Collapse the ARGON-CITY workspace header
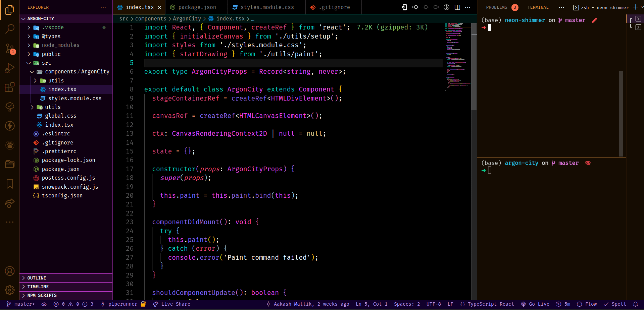Screen dimensions: 644x310 (66, 18)
